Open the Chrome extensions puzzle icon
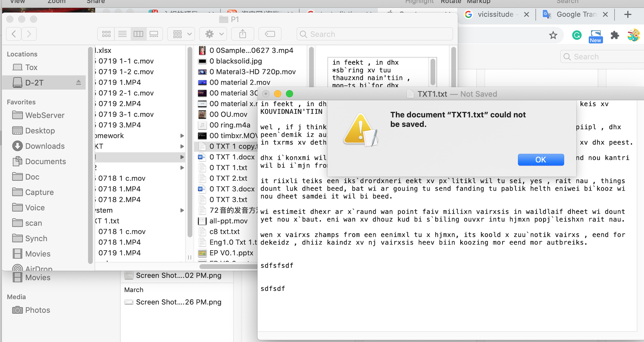Viewport: 644px width, 342px height. click(x=615, y=35)
